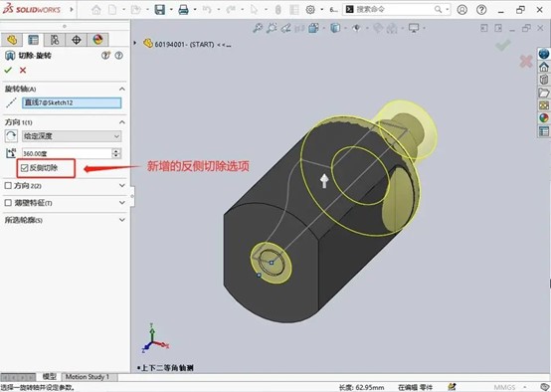Click the Print icon
Viewport: 551px width, 392px height.
[183, 10]
